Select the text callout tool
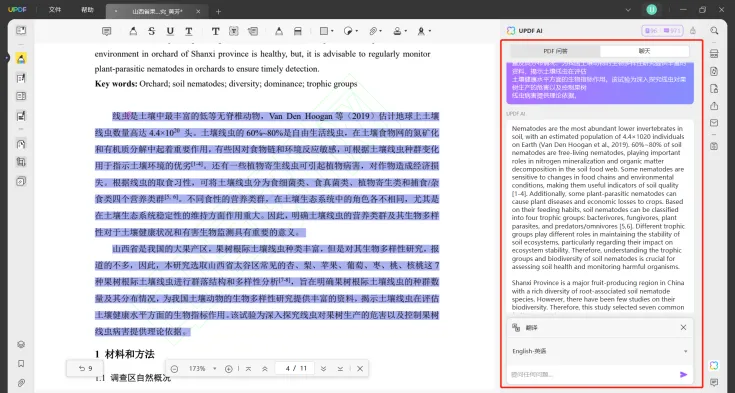The height and width of the screenshot is (393, 735). pyautogui.click(x=253, y=31)
